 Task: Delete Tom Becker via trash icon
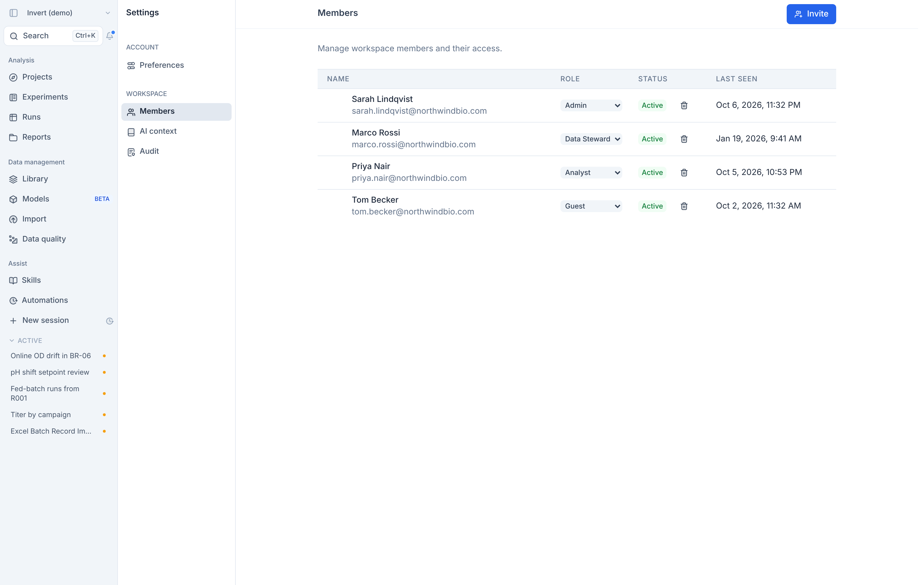click(684, 206)
